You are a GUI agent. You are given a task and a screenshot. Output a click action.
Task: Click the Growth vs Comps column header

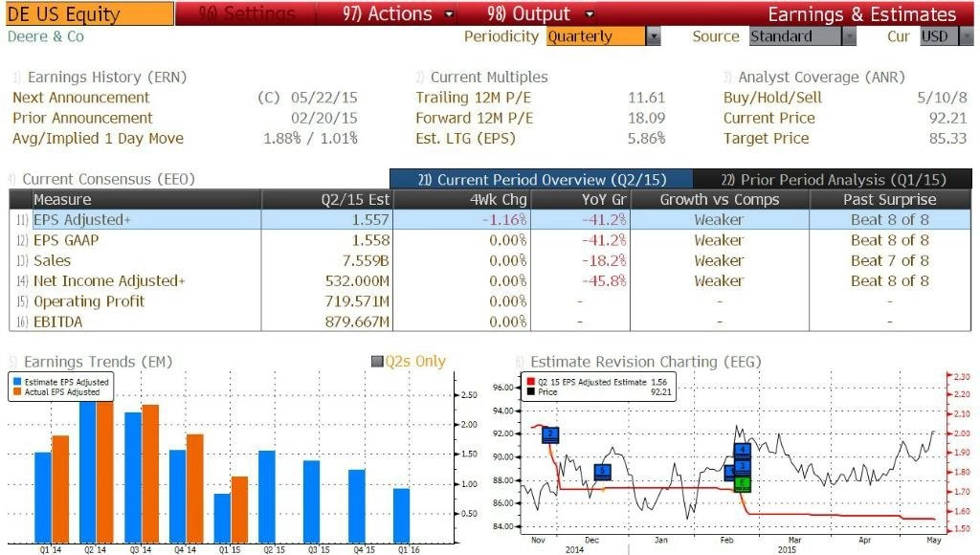point(720,199)
